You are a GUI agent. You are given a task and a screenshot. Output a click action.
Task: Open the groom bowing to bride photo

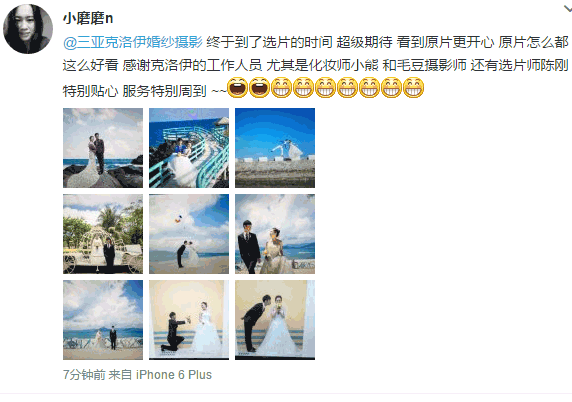pos(275,320)
